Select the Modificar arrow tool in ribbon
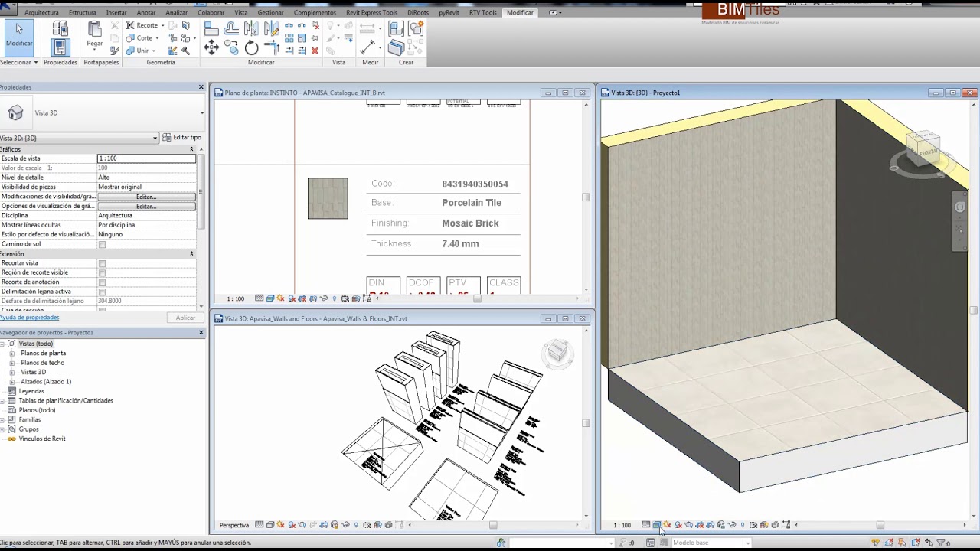980x551 pixels. [x=19, y=37]
